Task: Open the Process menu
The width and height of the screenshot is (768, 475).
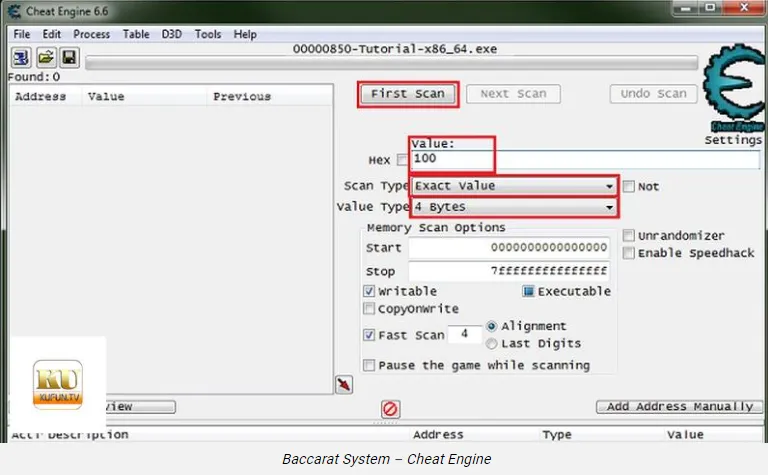Action: tap(92, 34)
